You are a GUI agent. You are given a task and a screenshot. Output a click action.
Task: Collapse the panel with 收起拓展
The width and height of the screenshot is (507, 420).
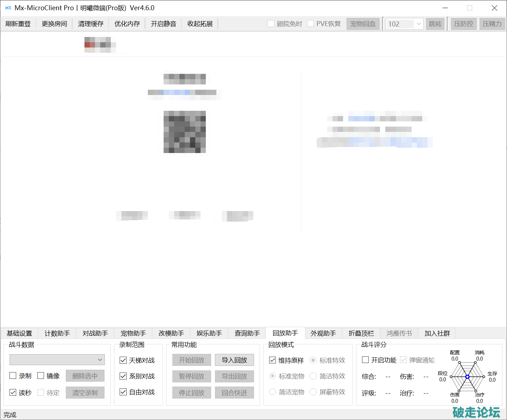pyautogui.click(x=200, y=24)
